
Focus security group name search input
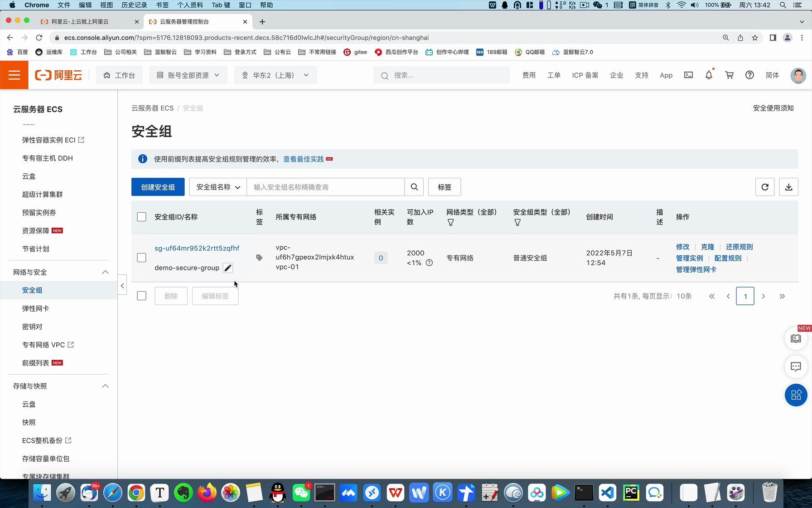click(325, 187)
